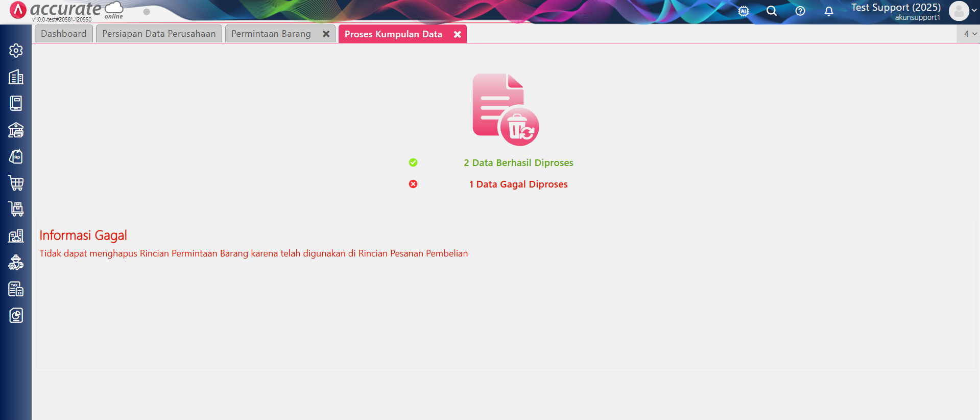Open the notifications bell
Screen dimensions: 980x420
pyautogui.click(x=829, y=11)
